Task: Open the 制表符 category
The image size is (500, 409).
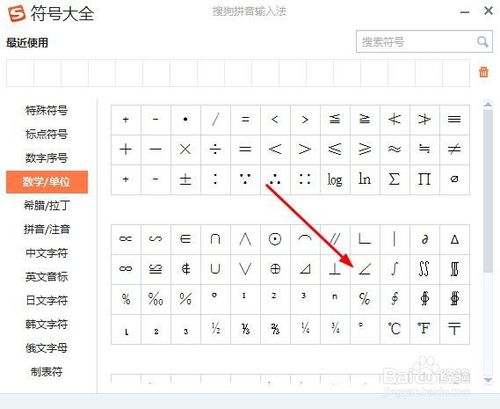Action: coord(47,371)
